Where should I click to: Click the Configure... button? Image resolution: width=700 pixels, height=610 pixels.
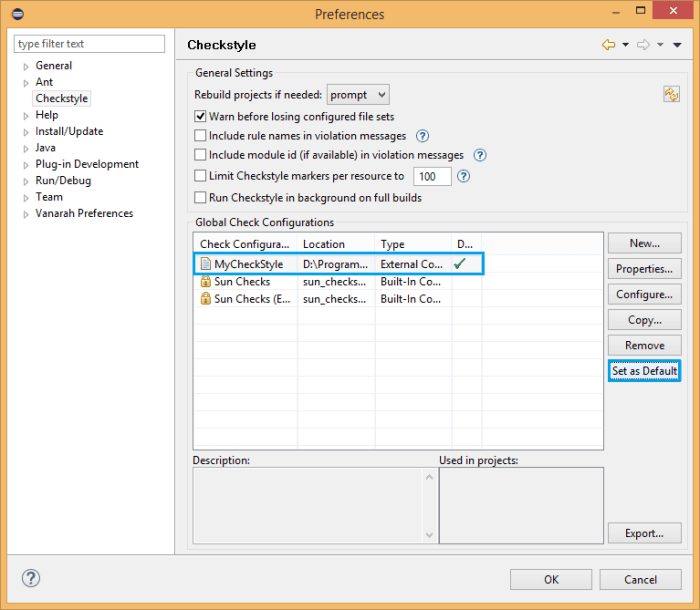pyautogui.click(x=644, y=294)
